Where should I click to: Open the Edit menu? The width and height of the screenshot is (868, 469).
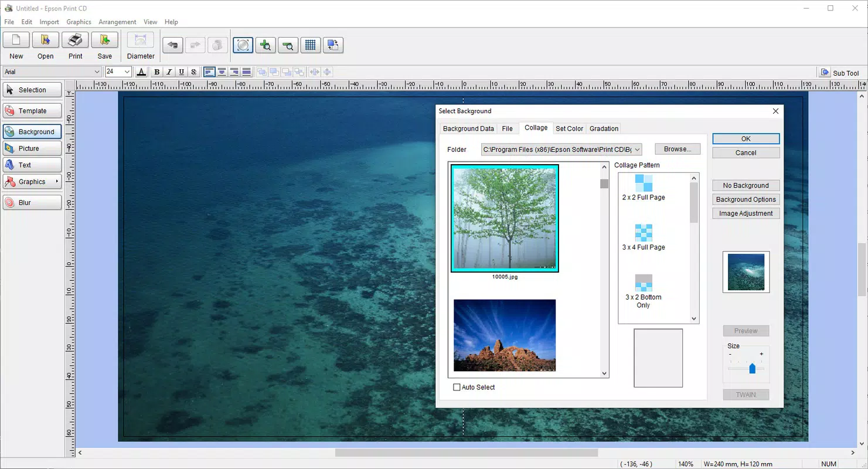coord(27,22)
